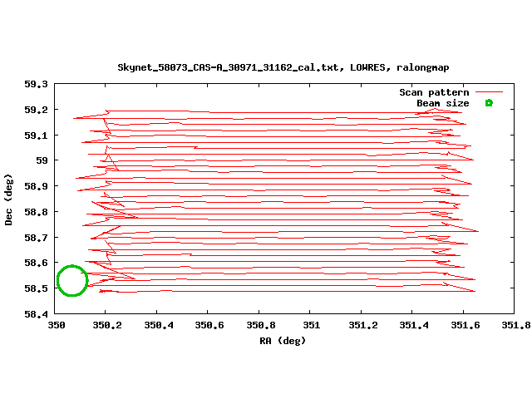This screenshot has width=532, height=399.
Task: Click the 350.8 tick label on the RA axis
Action: pos(260,326)
